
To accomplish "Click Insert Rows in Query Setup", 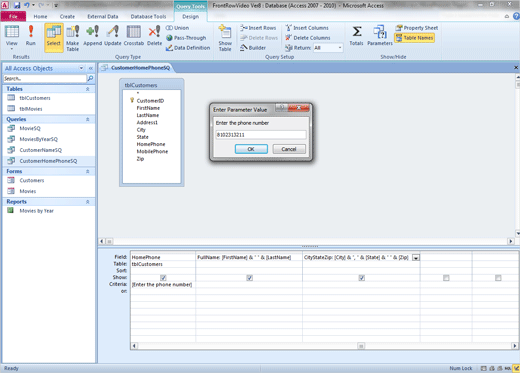I will click(x=258, y=28).
